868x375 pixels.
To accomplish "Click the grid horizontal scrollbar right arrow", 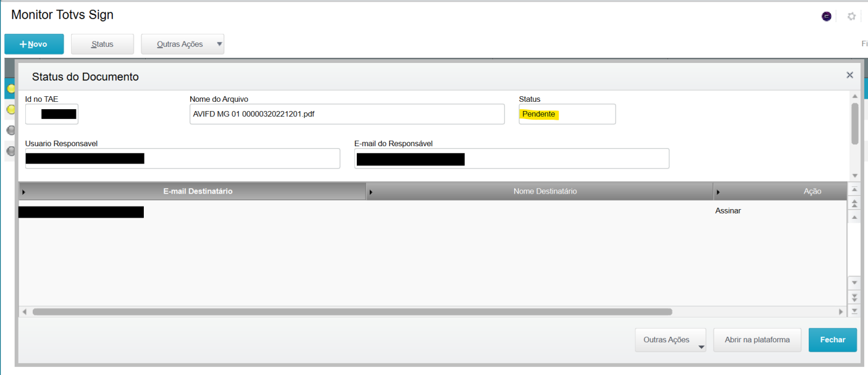I will pyautogui.click(x=841, y=312).
